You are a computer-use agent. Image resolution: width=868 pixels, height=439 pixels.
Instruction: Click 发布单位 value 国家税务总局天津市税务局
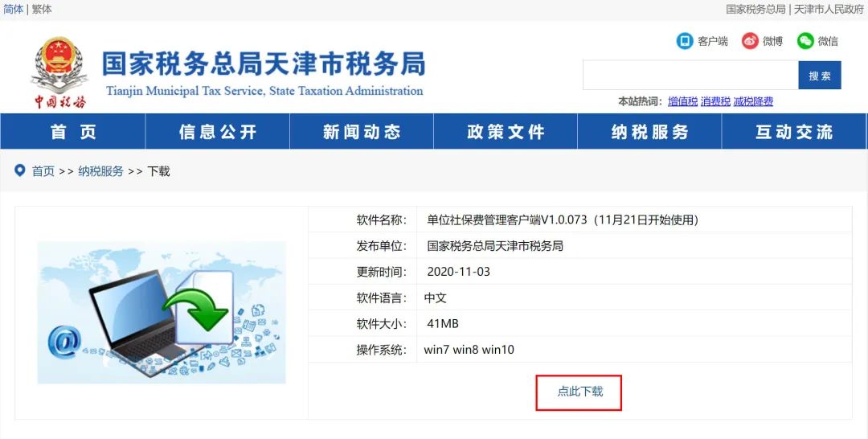(x=495, y=246)
